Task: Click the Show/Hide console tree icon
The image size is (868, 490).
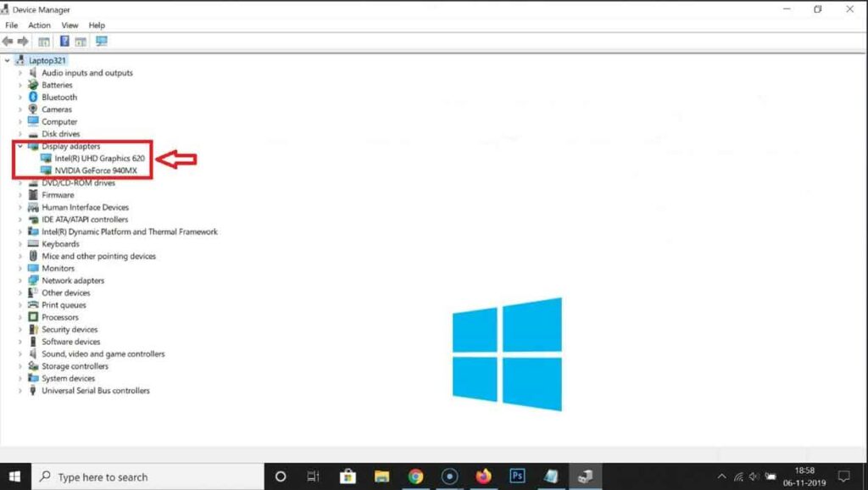Action: (44, 41)
